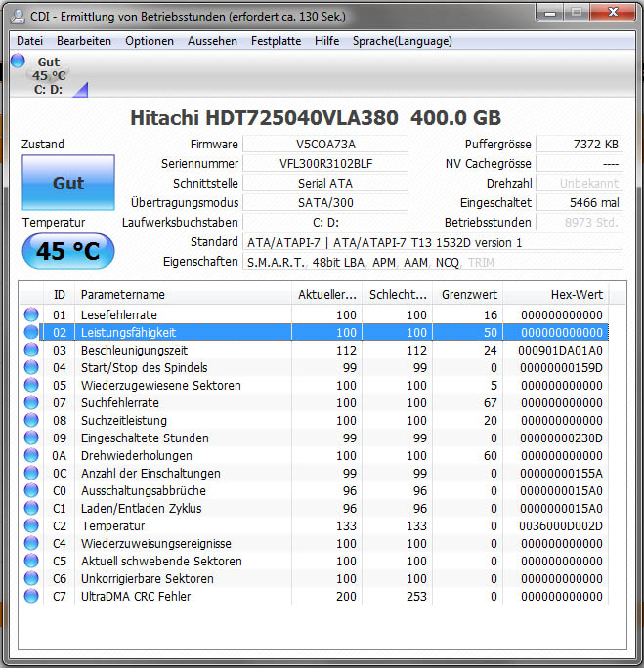This screenshot has width=644, height=668.
Task: Click hex value 0036000D002D
Action: pyautogui.click(x=561, y=526)
